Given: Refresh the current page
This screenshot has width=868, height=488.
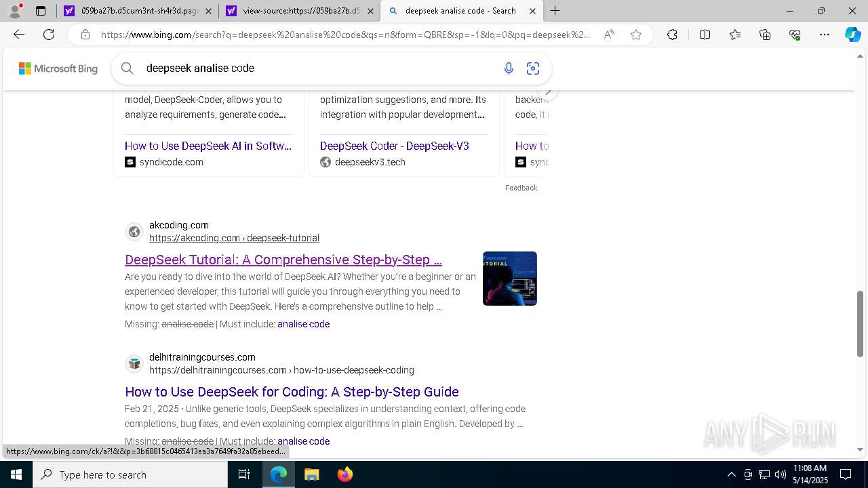Looking at the screenshot, I should 49,35.
